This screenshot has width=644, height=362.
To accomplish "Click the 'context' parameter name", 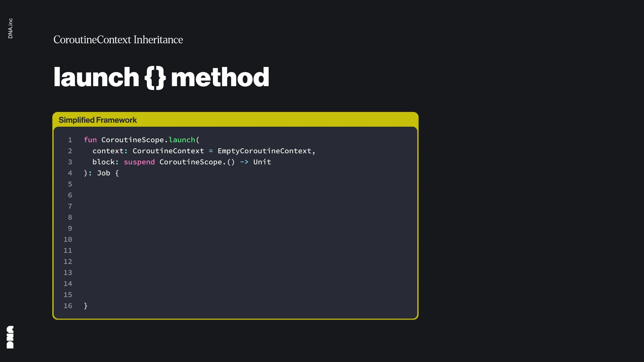I will tap(108, 151).
